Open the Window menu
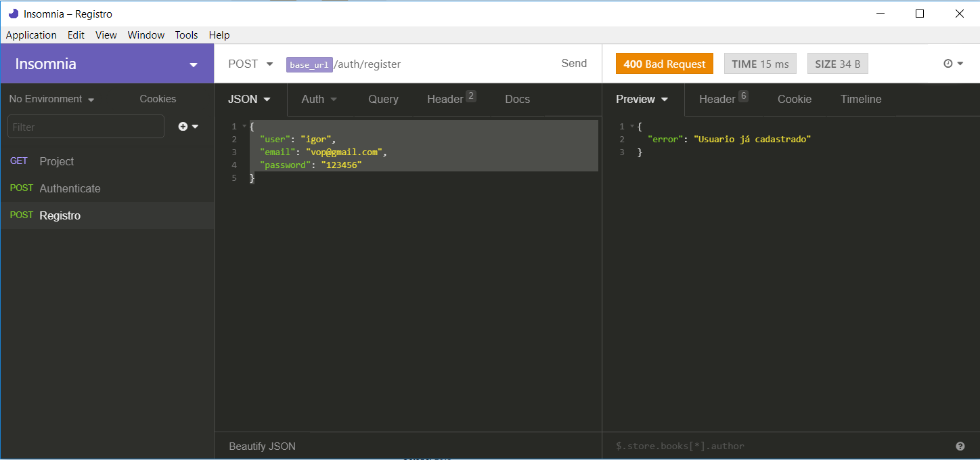The image size is (980, 460). click(x=146, y=35)
